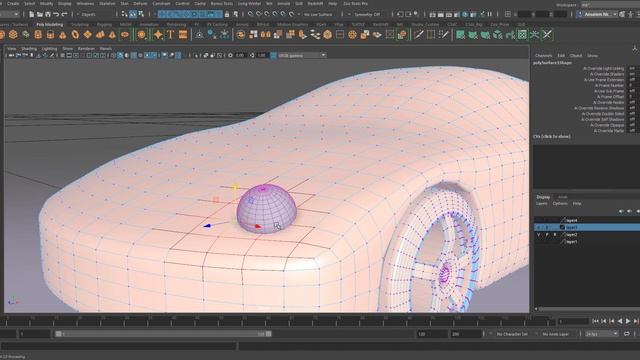Click the crossed-tools icon ending the shelf
Screen dimensions: 640x360
(547, 35)
